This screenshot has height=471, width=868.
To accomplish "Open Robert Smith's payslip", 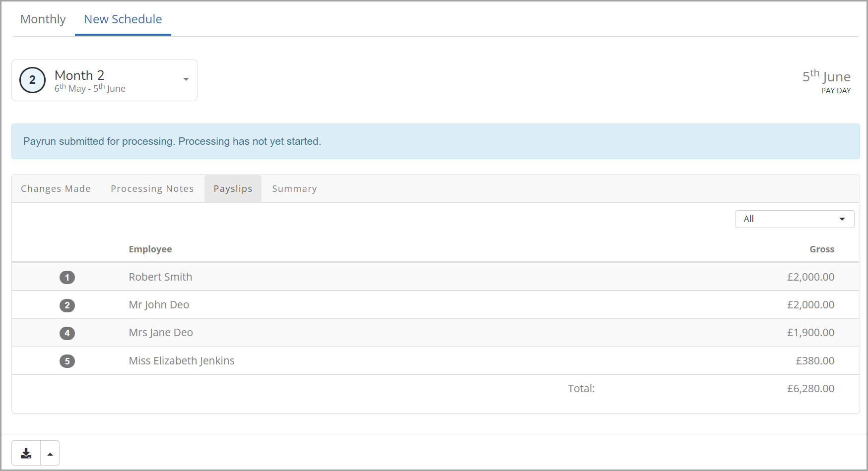I will [x=160, y=277].
